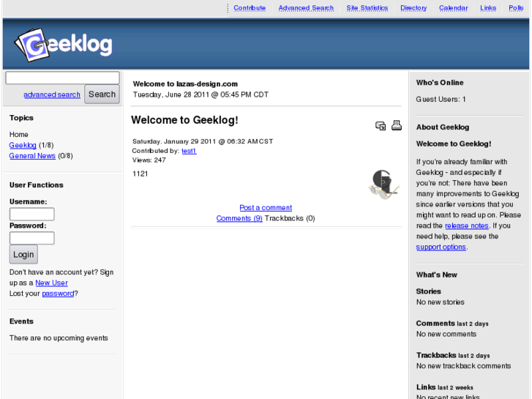
Task: Click the 'Guest Users: 1' text
Action: (441, 99)
